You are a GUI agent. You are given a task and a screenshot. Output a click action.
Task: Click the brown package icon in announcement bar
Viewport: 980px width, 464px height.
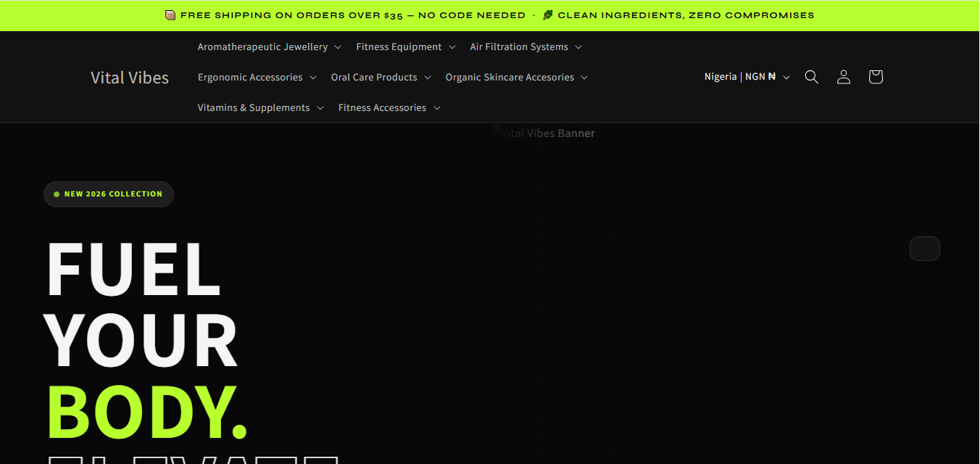coord(170,15)
